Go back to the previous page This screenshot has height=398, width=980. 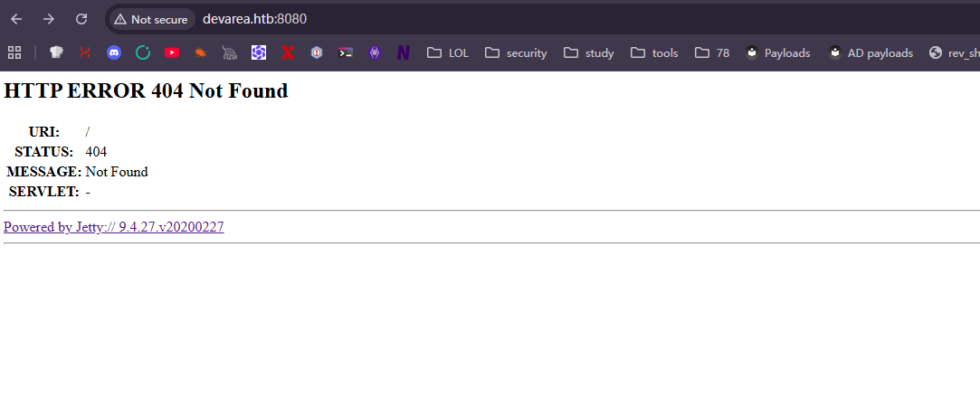coord(16,19)
